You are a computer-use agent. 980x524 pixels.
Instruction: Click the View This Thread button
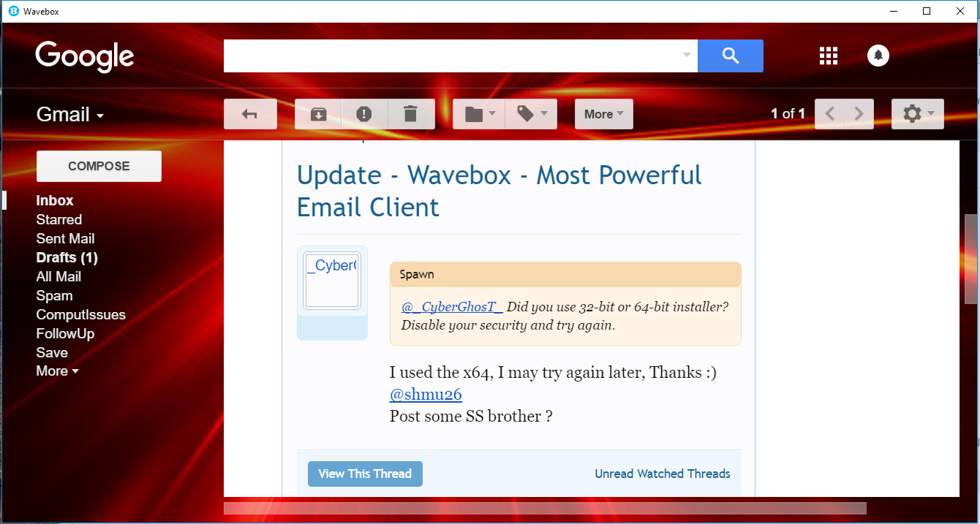coord(365,474)
